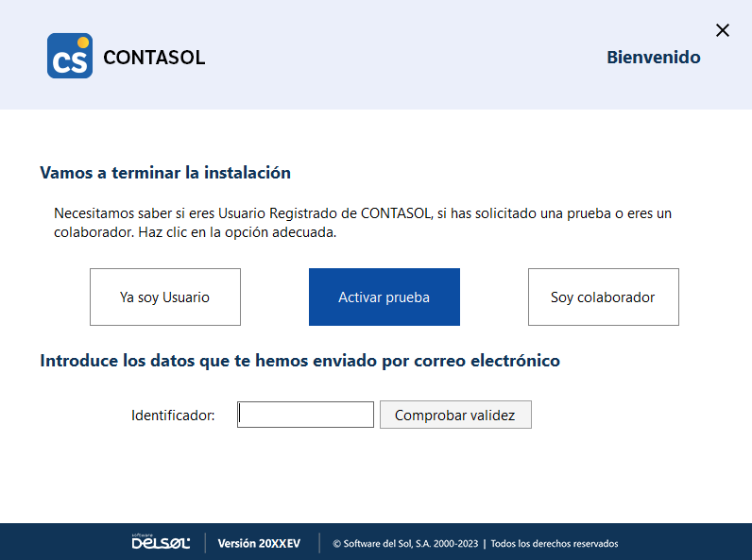The image size is (752, 560).
Task: Close the CONTASOL welcome dialog
Action: 723,30
